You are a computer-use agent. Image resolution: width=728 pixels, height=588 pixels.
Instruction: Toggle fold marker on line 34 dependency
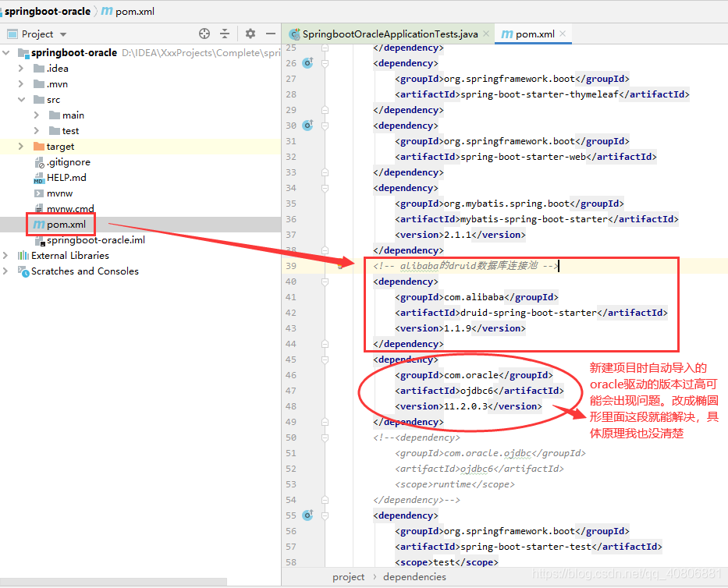pos(325,188)
